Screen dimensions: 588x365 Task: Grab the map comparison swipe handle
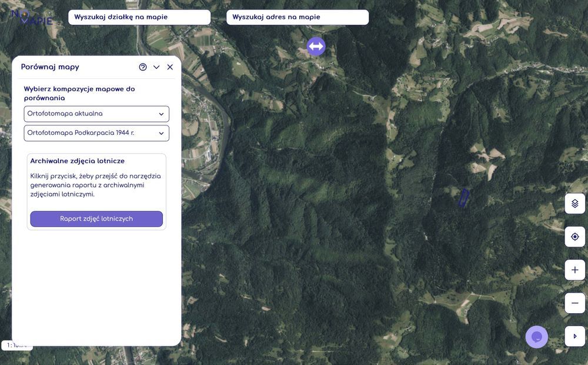click(x=316, y=47)
